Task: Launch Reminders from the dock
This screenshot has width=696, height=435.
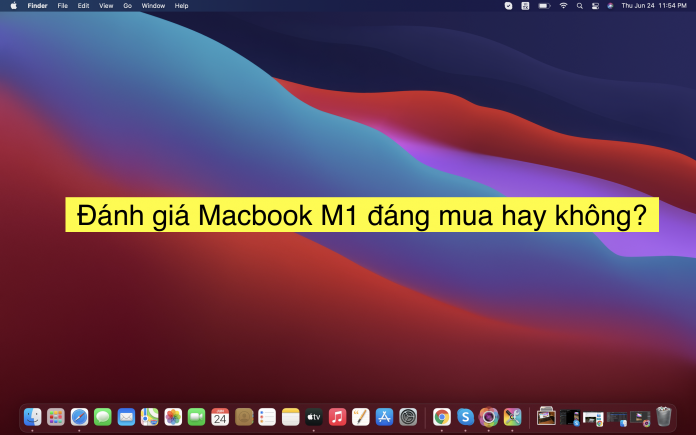Action: [267, 417]
